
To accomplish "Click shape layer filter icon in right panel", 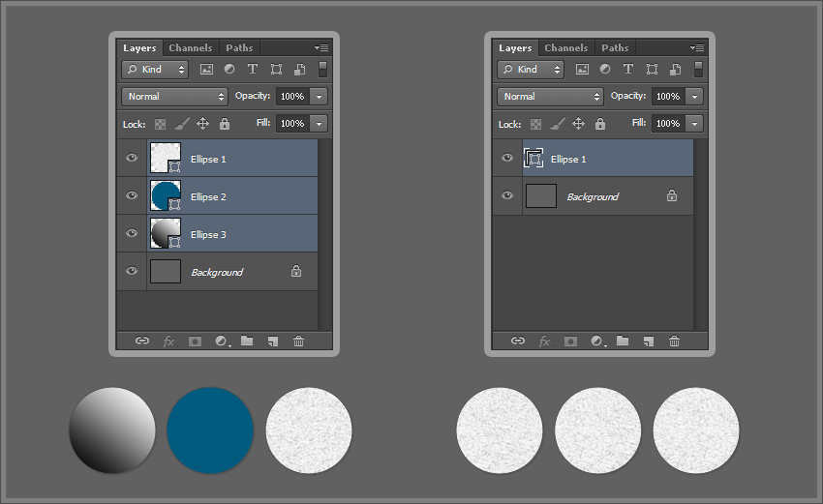I will point(652,70).
